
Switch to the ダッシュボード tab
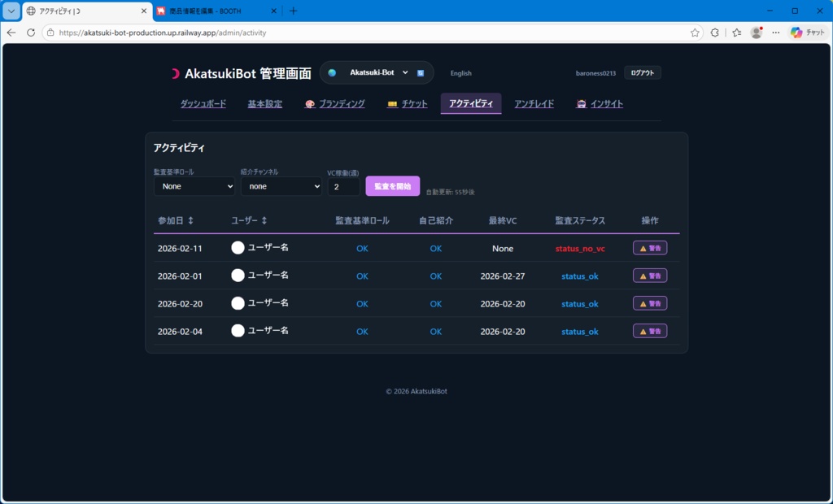(203, 104)
